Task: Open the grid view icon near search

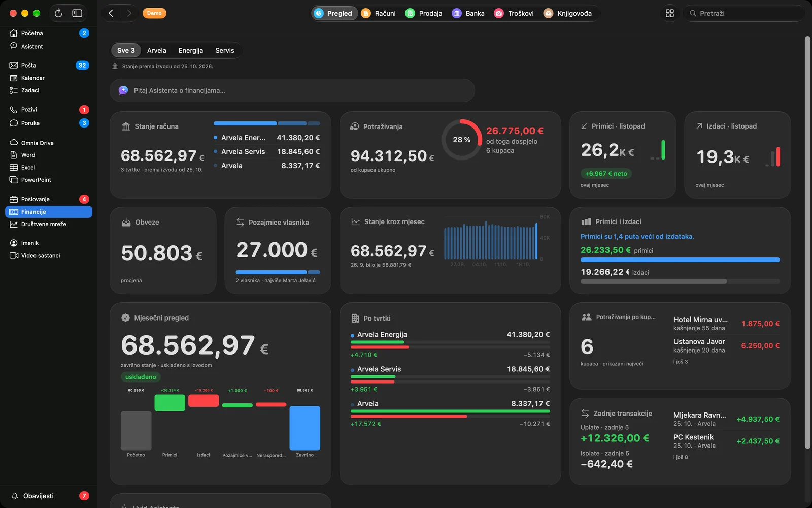Action: pyautogui.click(x=670, y=13)
